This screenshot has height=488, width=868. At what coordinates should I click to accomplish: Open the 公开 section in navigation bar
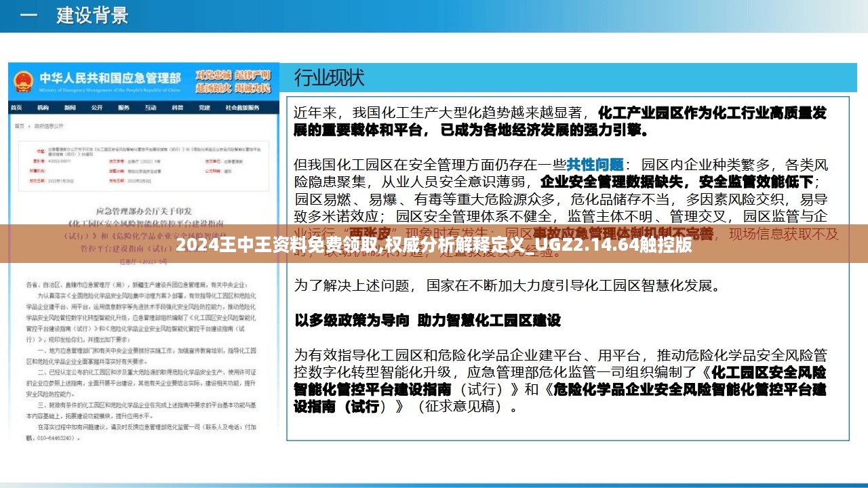point(96,108)
